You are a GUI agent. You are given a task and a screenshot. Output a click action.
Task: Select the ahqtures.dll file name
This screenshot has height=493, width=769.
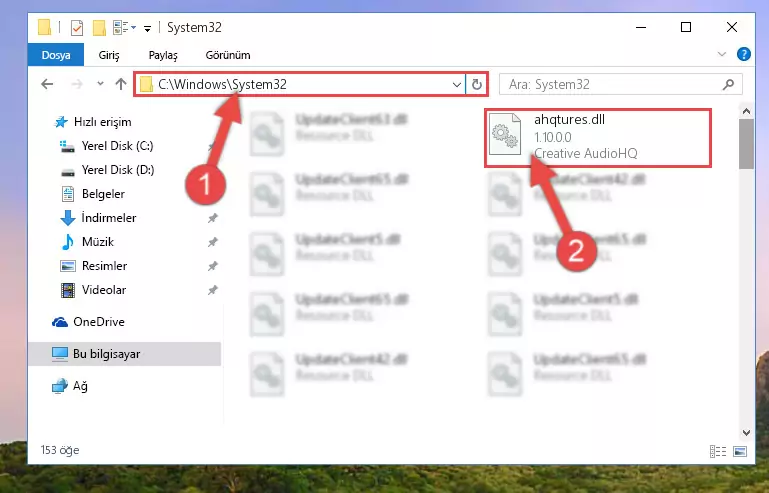coord(569,119)
